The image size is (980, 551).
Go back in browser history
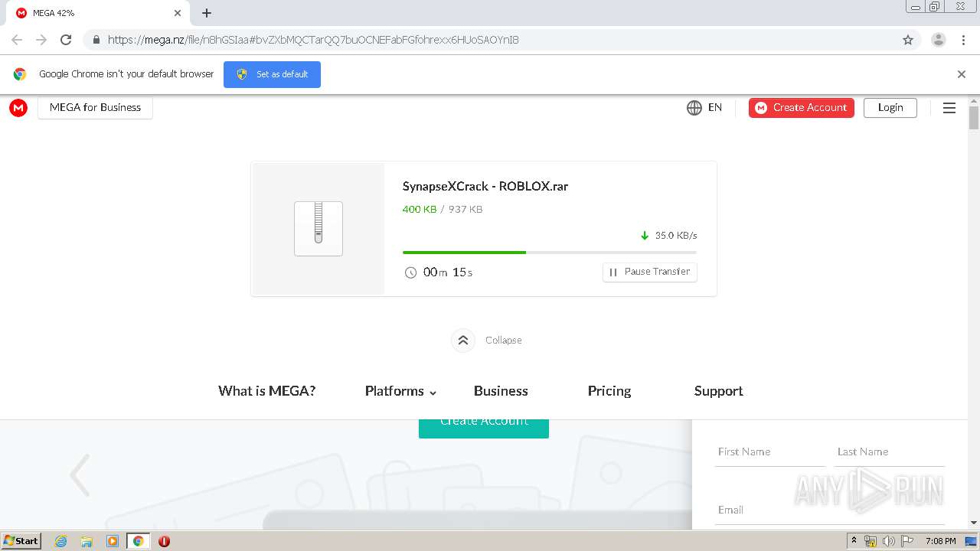point(17,40)
